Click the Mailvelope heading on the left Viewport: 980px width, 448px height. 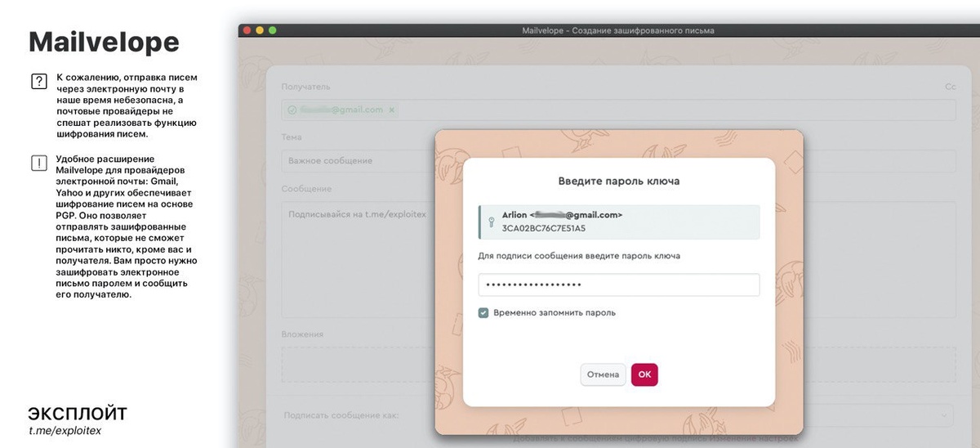[104, 43]
